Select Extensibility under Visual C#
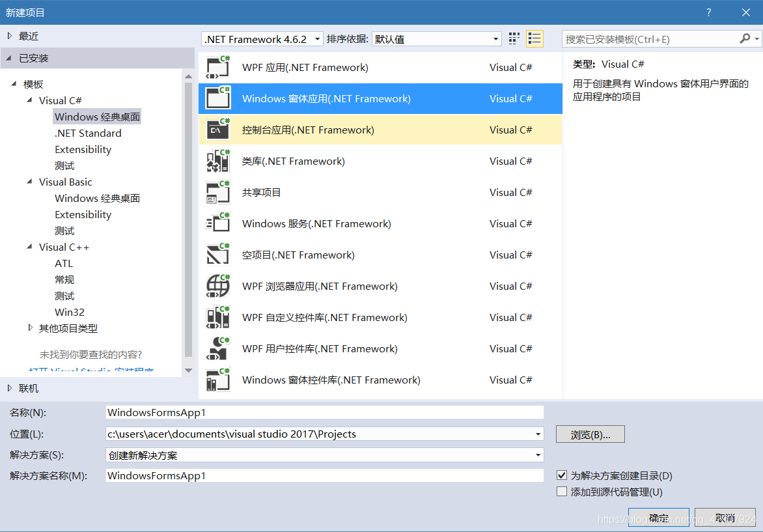Screen dimensions: 763x532 click(x=83, y=149)
